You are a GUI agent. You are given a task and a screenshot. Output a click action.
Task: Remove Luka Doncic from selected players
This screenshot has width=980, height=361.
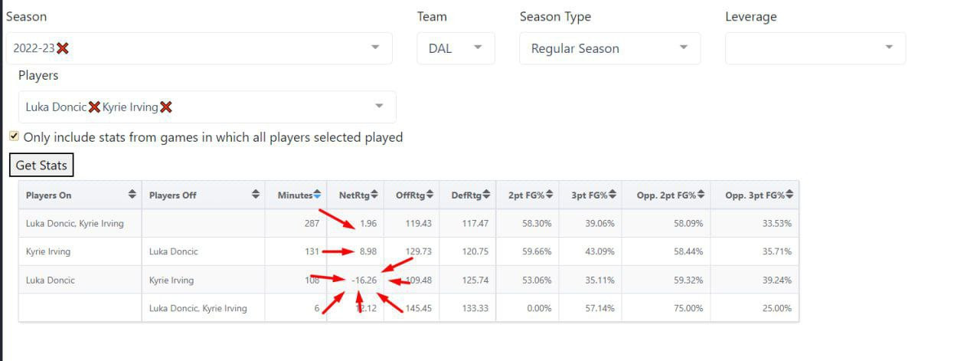(94, 107)
